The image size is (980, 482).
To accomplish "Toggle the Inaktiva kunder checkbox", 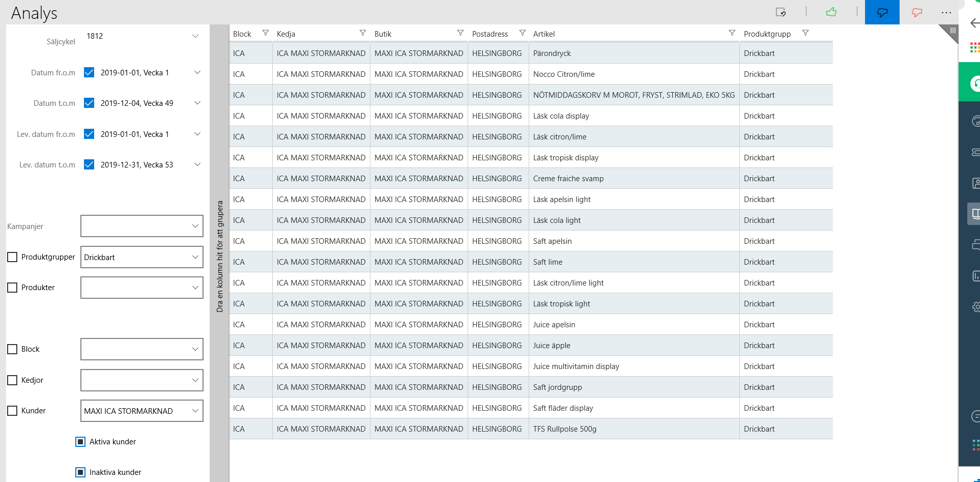I will pos(80,472).
